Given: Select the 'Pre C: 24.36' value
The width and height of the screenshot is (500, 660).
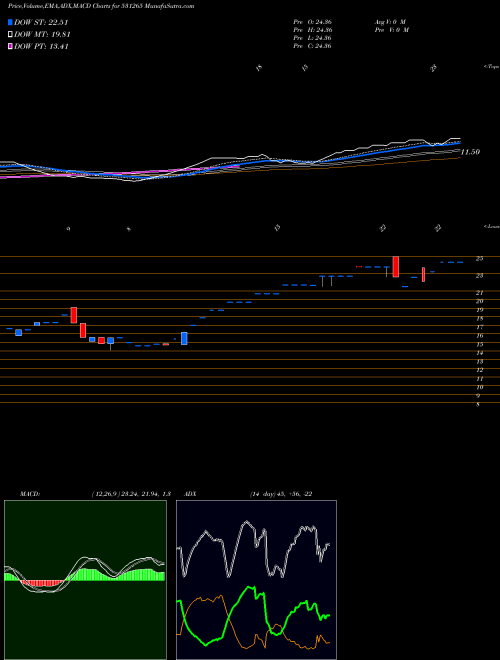Looking at the screenshot, I should (x=312, y=46).
